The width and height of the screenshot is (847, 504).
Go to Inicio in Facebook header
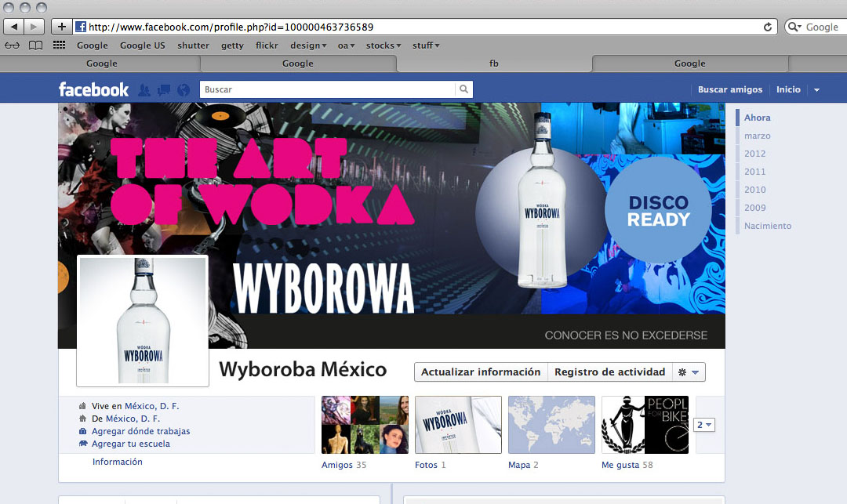[788, 89]
